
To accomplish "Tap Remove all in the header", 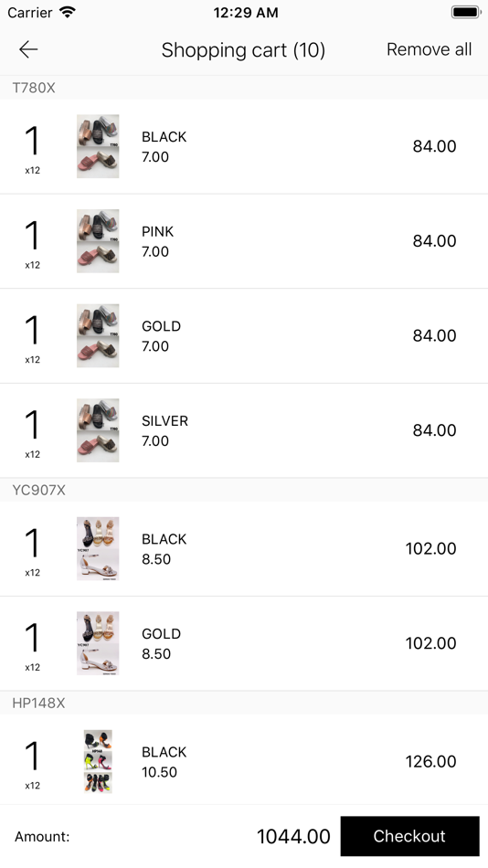I will (429, 49).
